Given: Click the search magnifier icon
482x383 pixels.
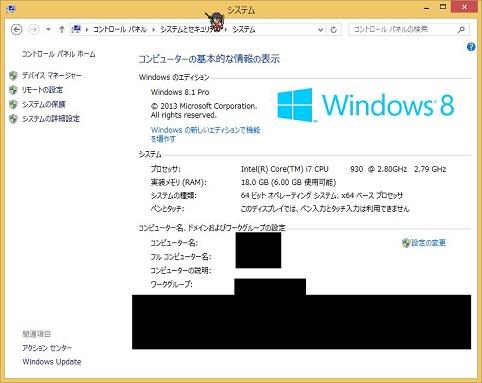Looking at the screenshot, I should pos(461,29).
